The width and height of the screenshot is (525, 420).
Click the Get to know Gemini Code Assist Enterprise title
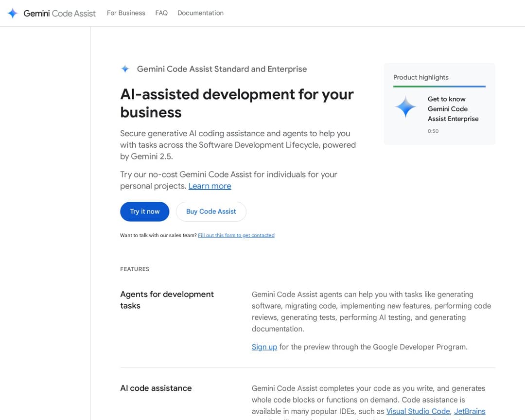pyautogui.click(x=453, y=109)
